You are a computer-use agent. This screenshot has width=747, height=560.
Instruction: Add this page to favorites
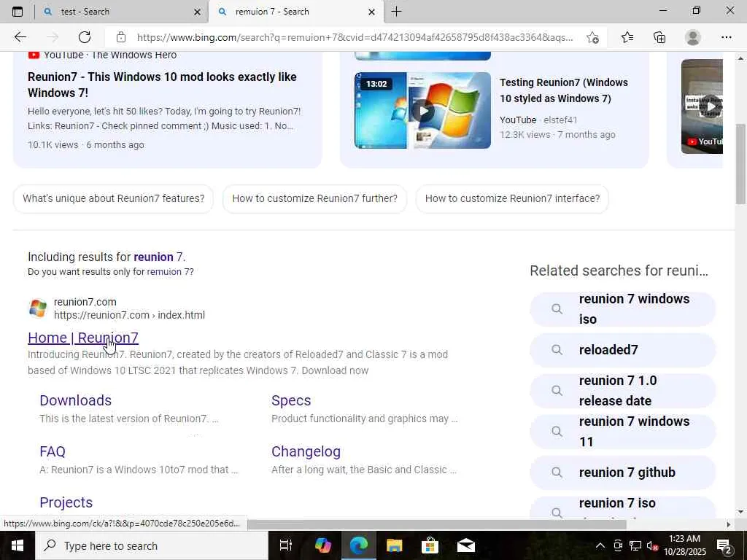[592, 37]
